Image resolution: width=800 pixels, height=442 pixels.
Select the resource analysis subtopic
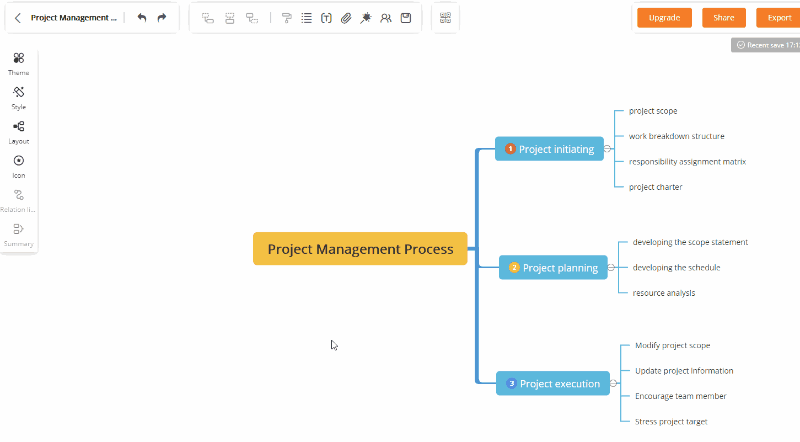tap(663, 293)
